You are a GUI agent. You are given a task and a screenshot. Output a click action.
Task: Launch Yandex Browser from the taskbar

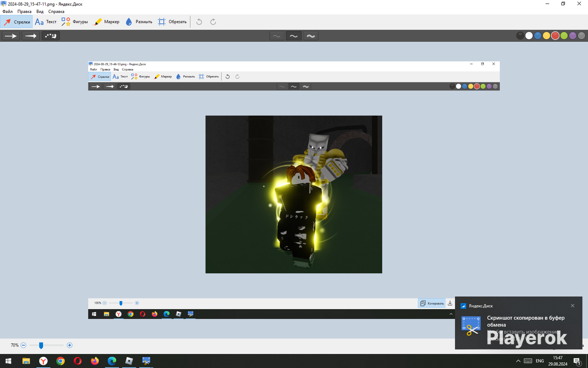pos(43,361)
